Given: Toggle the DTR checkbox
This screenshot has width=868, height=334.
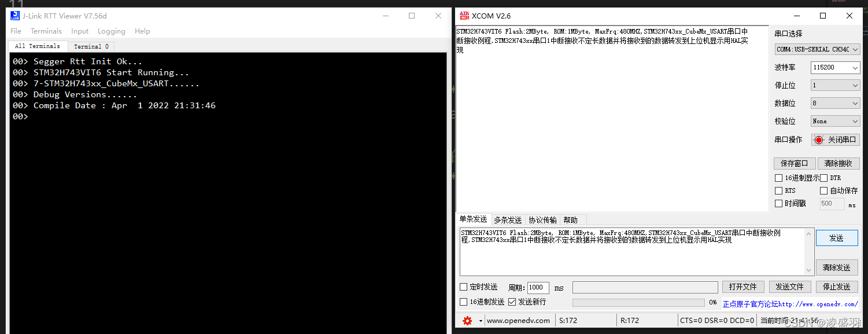Looking at the screenshot, I should (x=824, y=178).
